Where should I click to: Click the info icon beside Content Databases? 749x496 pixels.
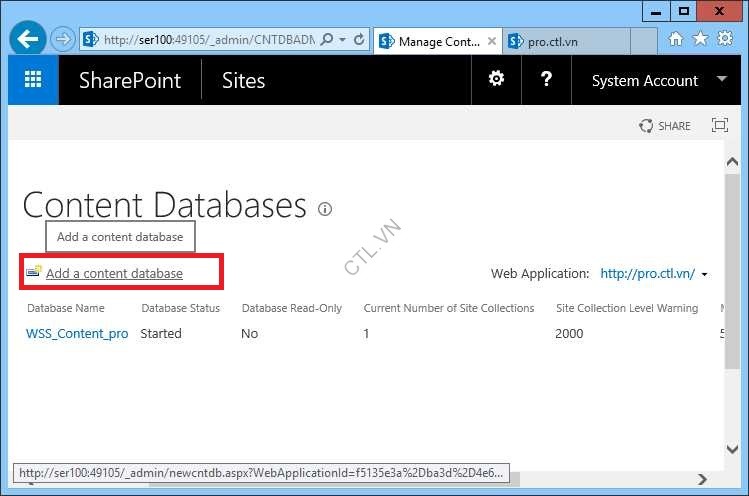point(325,209)
